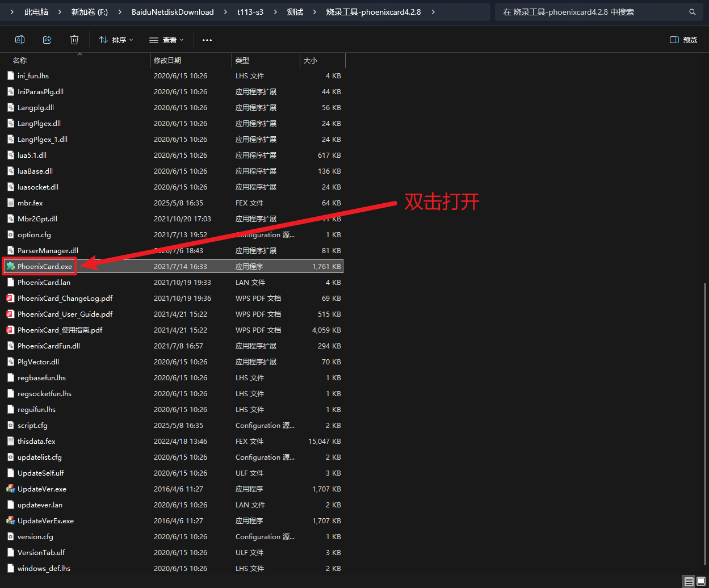The image size is (709, 588).
Task: Click the Delete trash icon
Action: tap(74, 40)
